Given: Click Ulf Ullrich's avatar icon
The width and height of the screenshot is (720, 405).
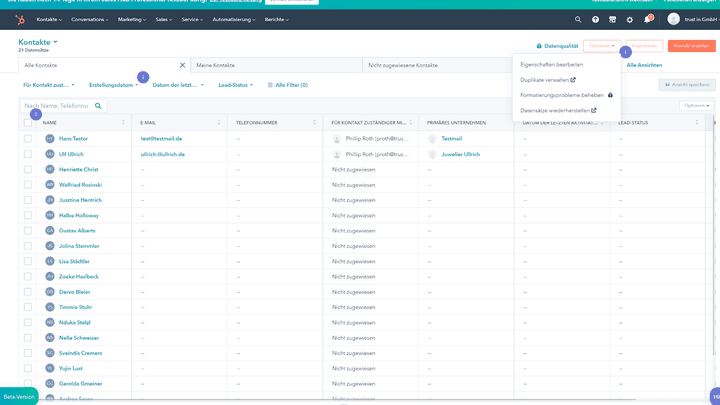Looking at the screenshot, I should click(x=50, y=154).
